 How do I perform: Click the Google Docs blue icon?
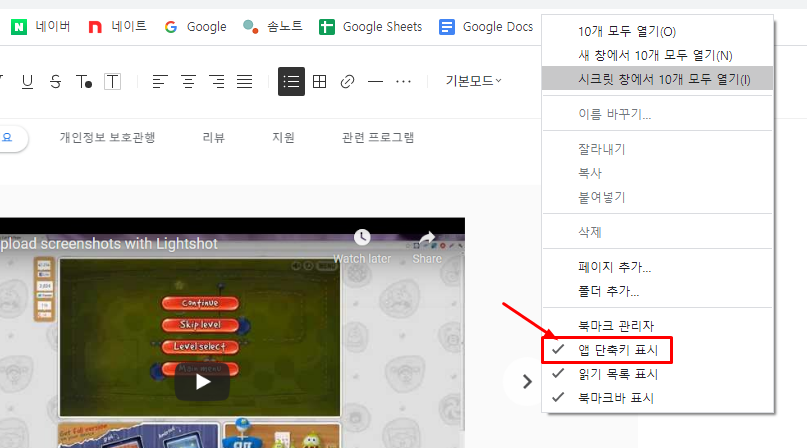[x=447, y=27]
